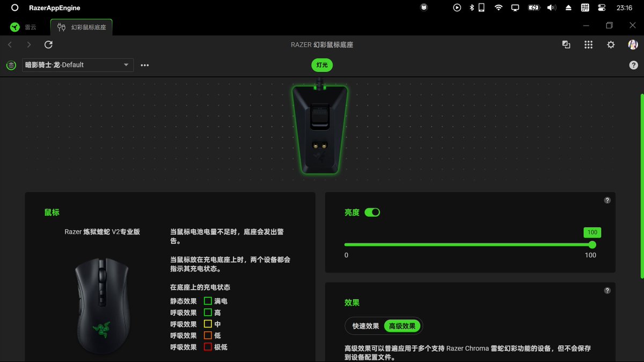The height and width of the screenshot is (362, 644).
Task: Select the 快速效果 option
Action: click(x=365, y=326)
